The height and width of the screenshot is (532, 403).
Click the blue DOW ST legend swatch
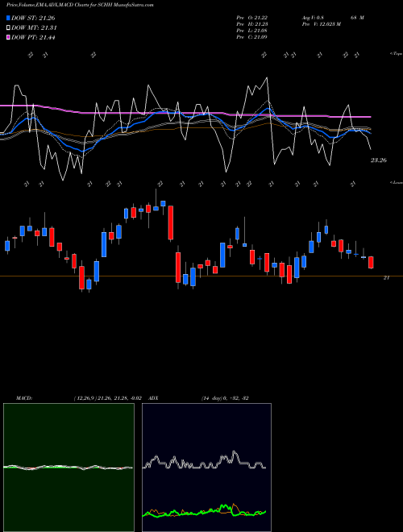8,18
